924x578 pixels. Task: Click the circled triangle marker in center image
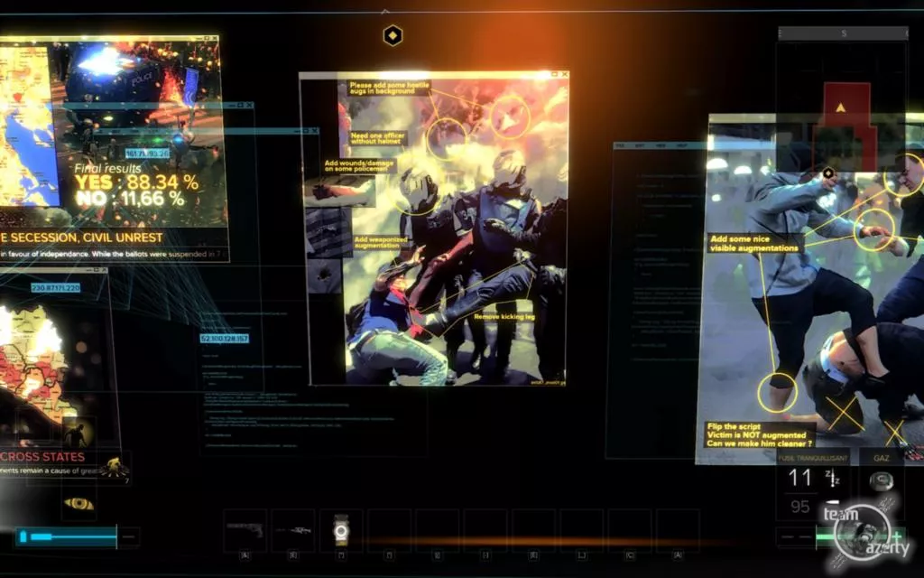pos(510,117)
